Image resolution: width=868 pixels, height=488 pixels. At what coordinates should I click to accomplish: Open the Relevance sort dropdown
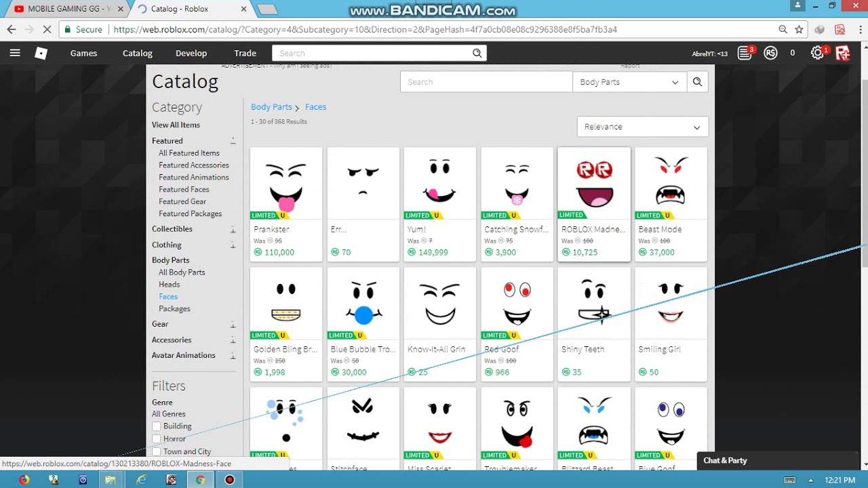[x=642, y=127]
